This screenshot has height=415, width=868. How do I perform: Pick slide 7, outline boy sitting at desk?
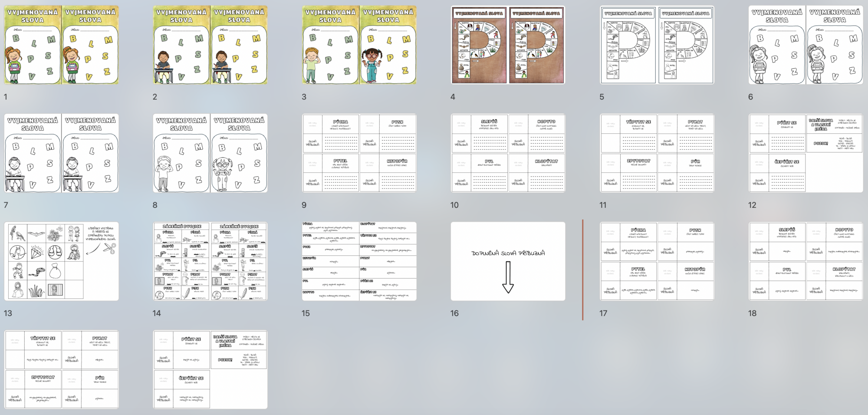pos(61,153)
